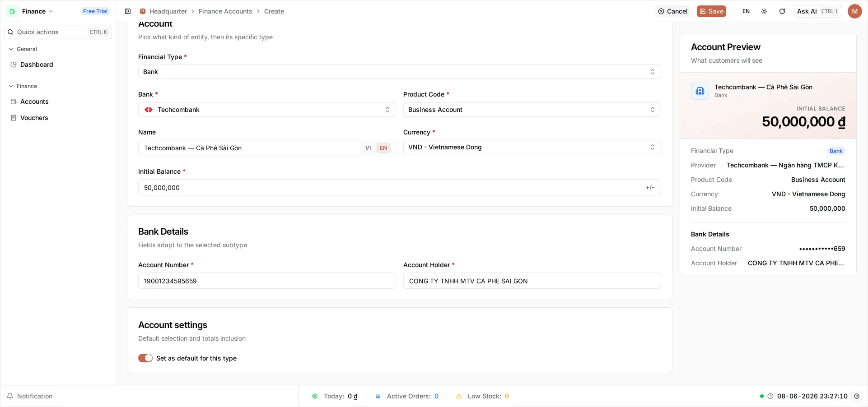This screenshot has height=407, width=868.
Task: Click the Finance app logo icon
Action: click(12, 11)
